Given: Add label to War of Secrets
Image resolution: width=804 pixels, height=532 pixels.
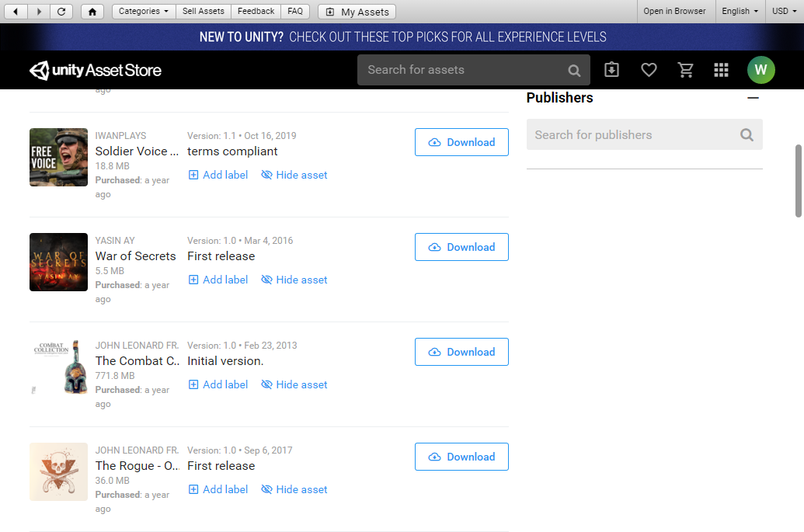Looking at the screenshot, I should (218, 280).
